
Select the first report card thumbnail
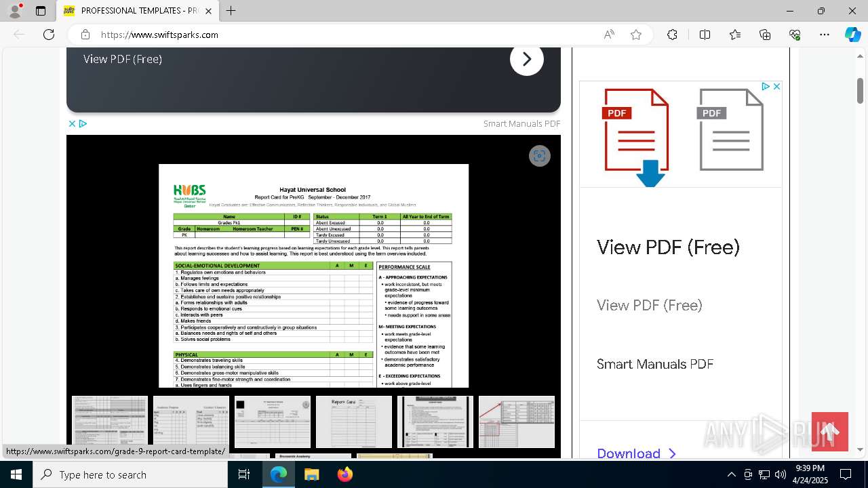point(110,422)
